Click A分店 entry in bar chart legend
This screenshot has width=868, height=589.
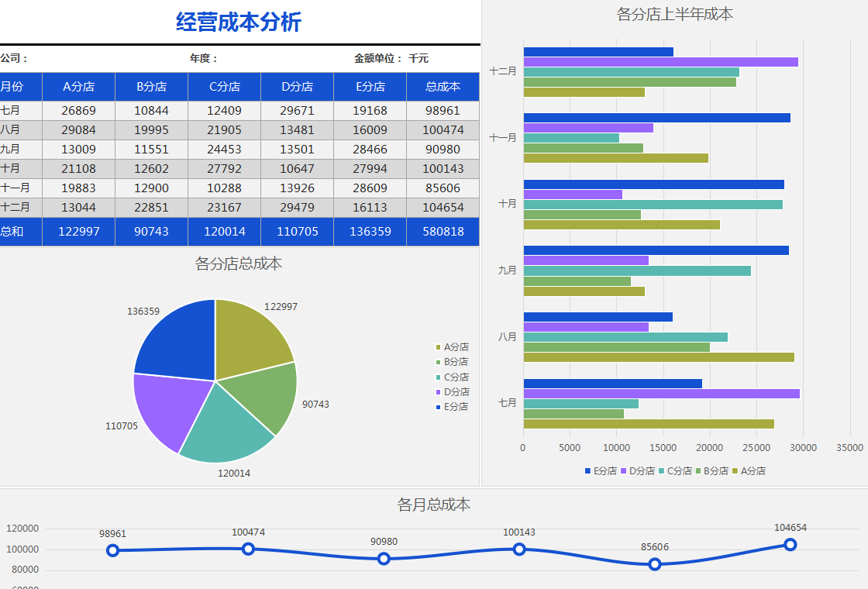pyautogui.click(x=749, y=471)
